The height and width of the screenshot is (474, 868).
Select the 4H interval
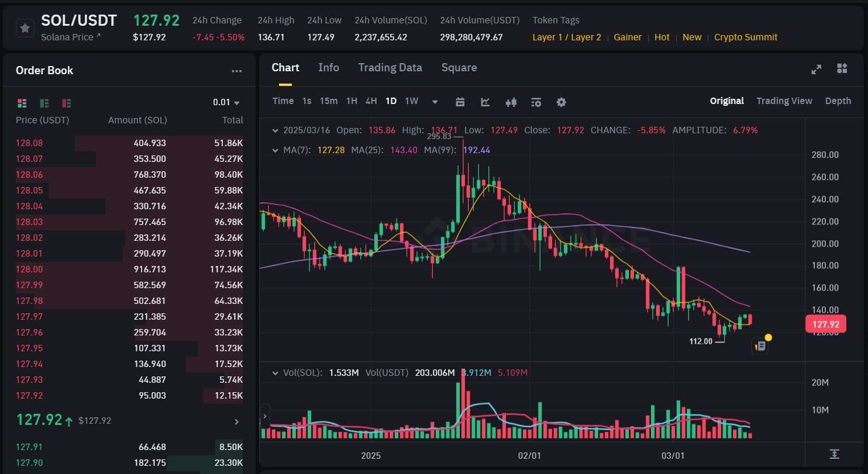point(371,101)
